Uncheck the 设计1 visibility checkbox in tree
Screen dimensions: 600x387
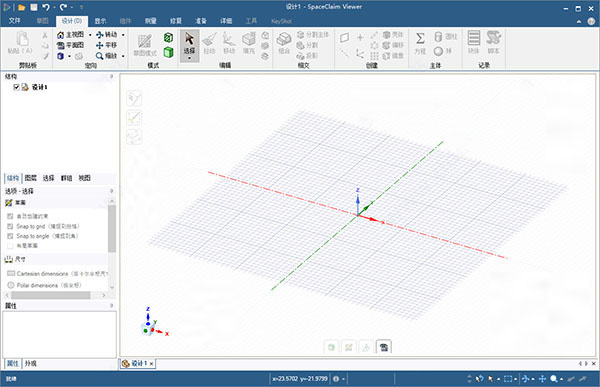click(x=16, y=87)
